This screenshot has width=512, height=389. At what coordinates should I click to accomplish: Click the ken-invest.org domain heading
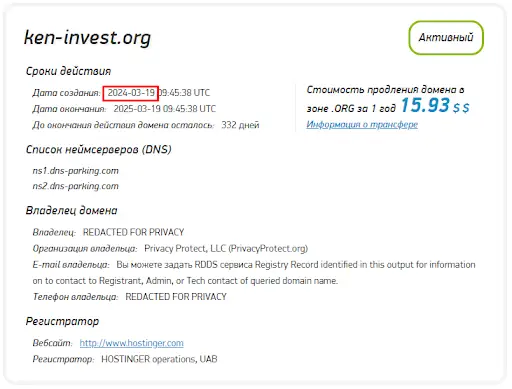(87, 37)
